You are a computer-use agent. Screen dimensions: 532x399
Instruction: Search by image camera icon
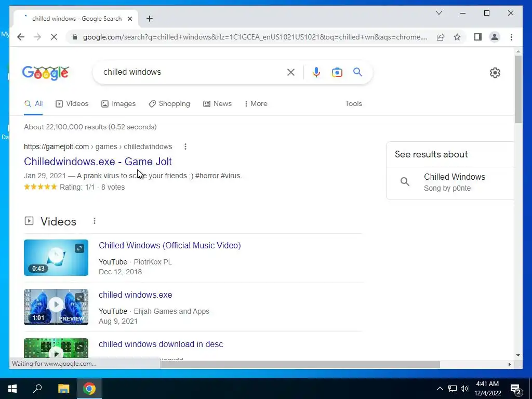click(x=337, y=72)
